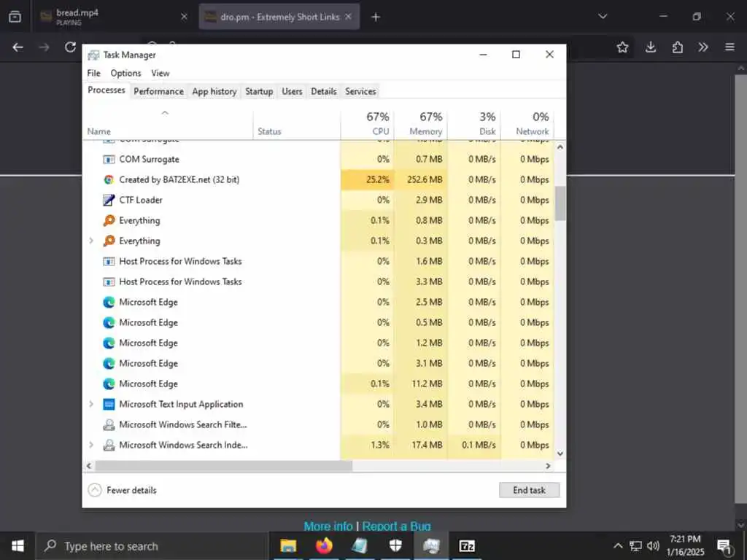747x560 pixels.
Task: Open the browser extensions puzzle icon
Action: [677, 47]
